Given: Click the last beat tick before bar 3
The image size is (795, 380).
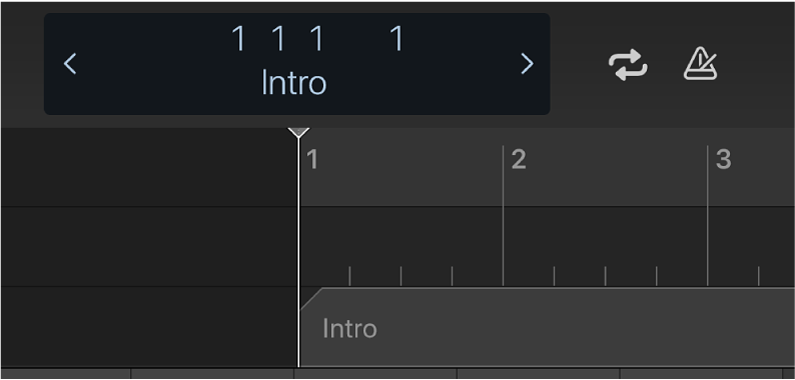Looking at the screenshot, I should pyautogui.click(x=657, y=276).
